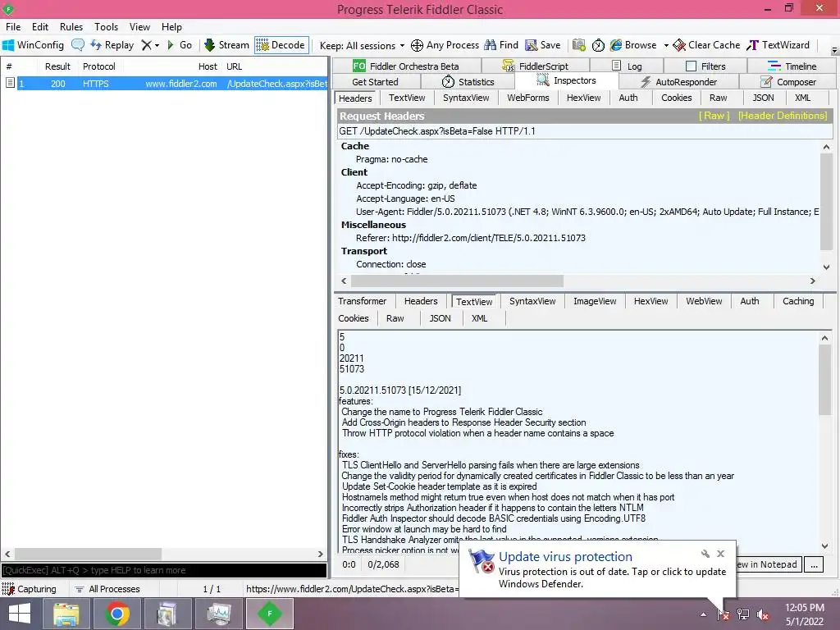Toggle Capturing in the status bar

(x=30, y=589)
